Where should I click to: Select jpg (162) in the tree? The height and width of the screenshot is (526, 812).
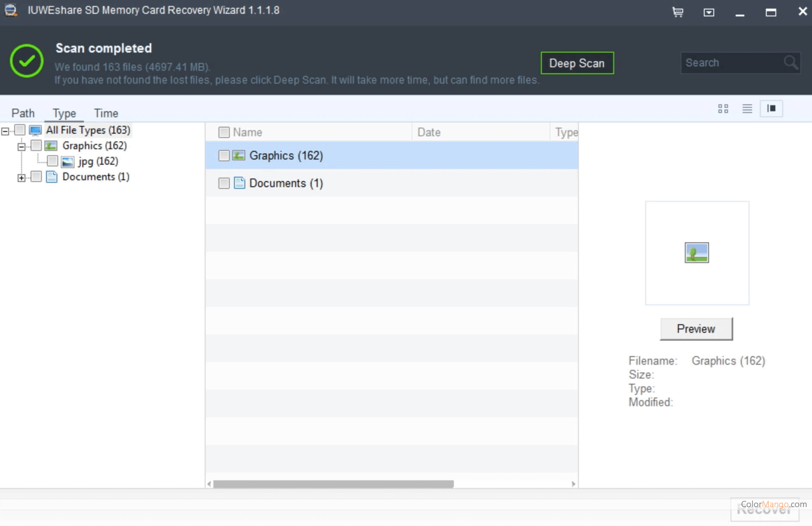coord(98,161)
